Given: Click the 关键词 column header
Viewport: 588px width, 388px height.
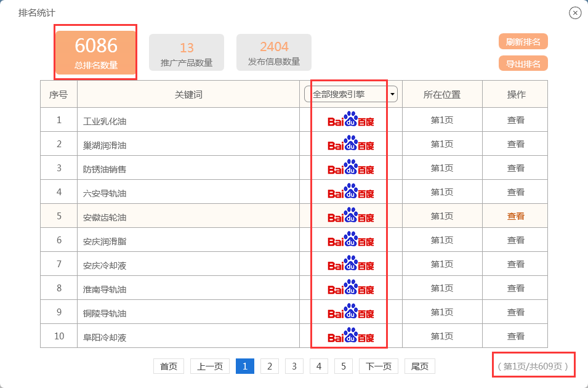Looking at the screenshot, I should point(188,95).
